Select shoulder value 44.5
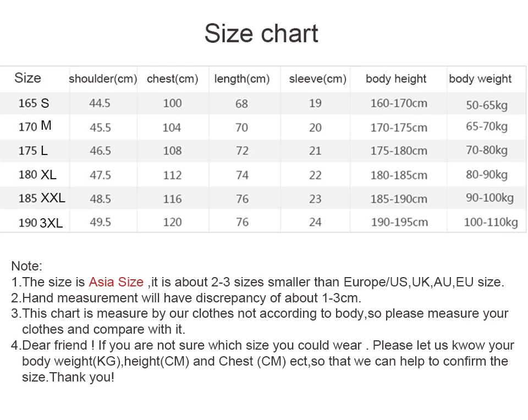The width and height of the screenshot is (528, 420). 100,103
